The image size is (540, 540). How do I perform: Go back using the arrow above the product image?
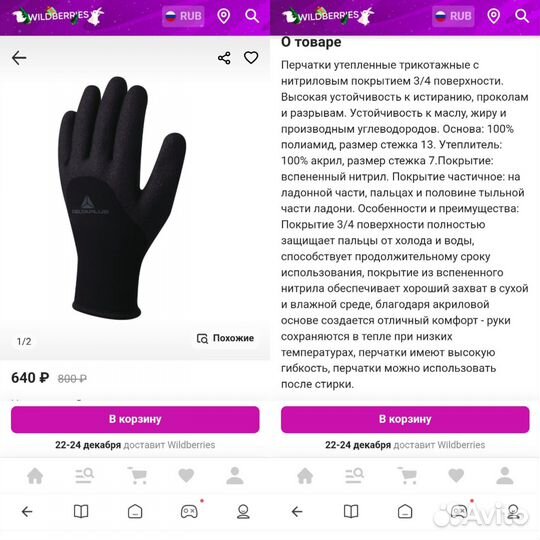pyautogui.click(x=19, y=58)
